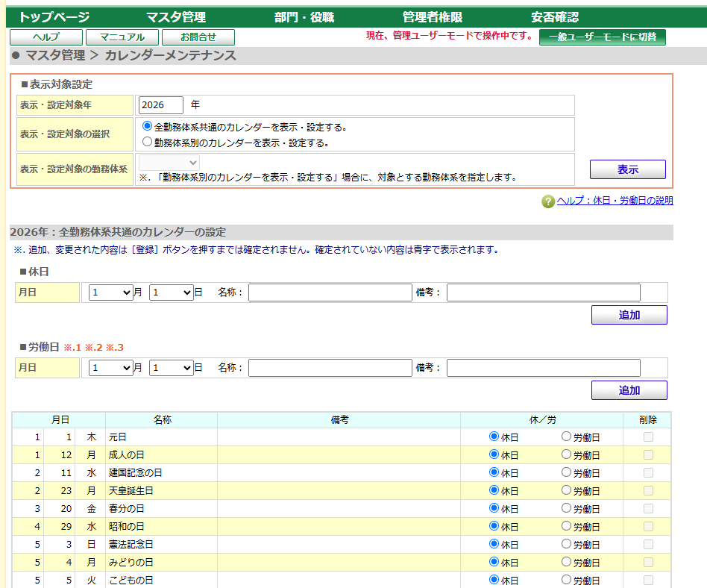Open the 勤務体系 dropdown
This screenshot has height=588, width=707.
(x=169, y=163)
